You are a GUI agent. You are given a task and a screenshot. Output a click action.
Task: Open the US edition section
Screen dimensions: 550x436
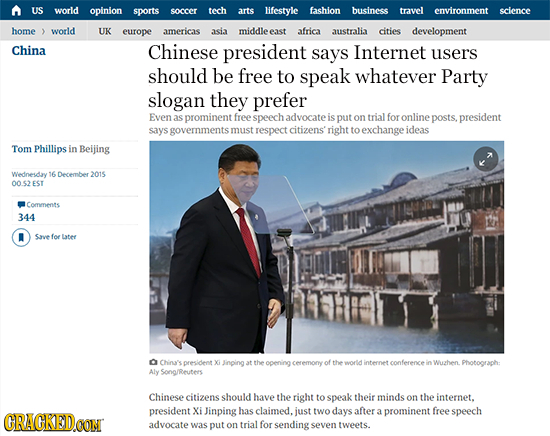(x=37, y=11)
